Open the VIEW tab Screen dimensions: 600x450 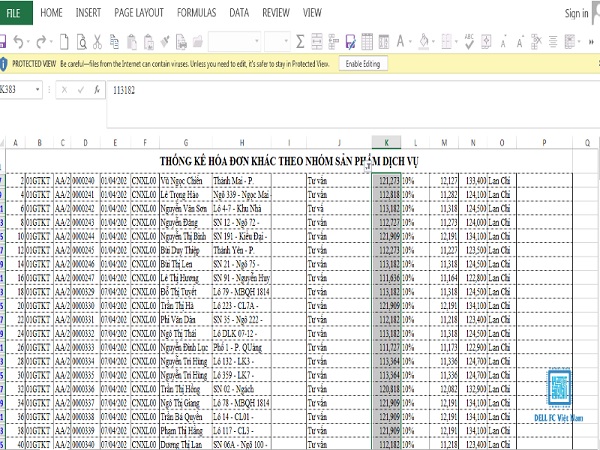[312, 13]
